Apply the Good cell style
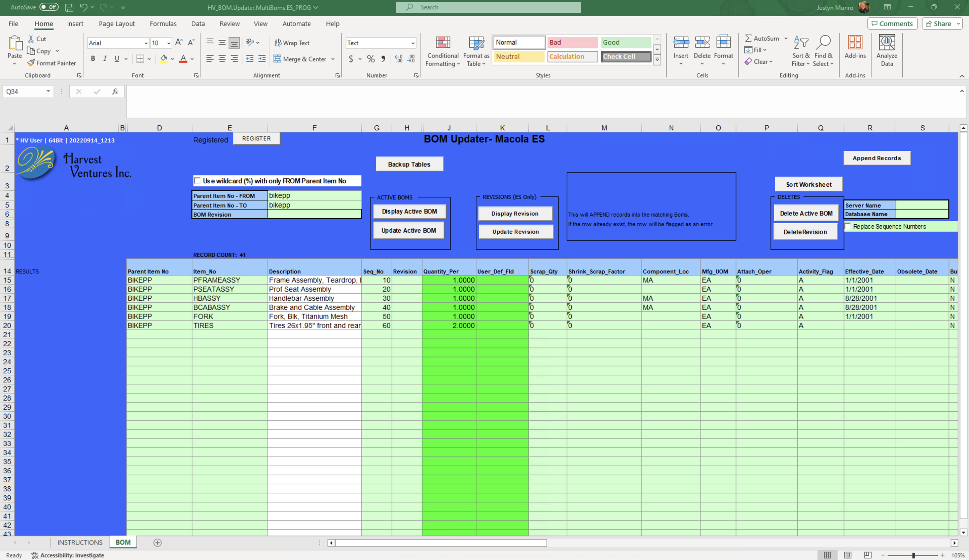The width and height of the screenshot is (969, 560). [625, 42]
